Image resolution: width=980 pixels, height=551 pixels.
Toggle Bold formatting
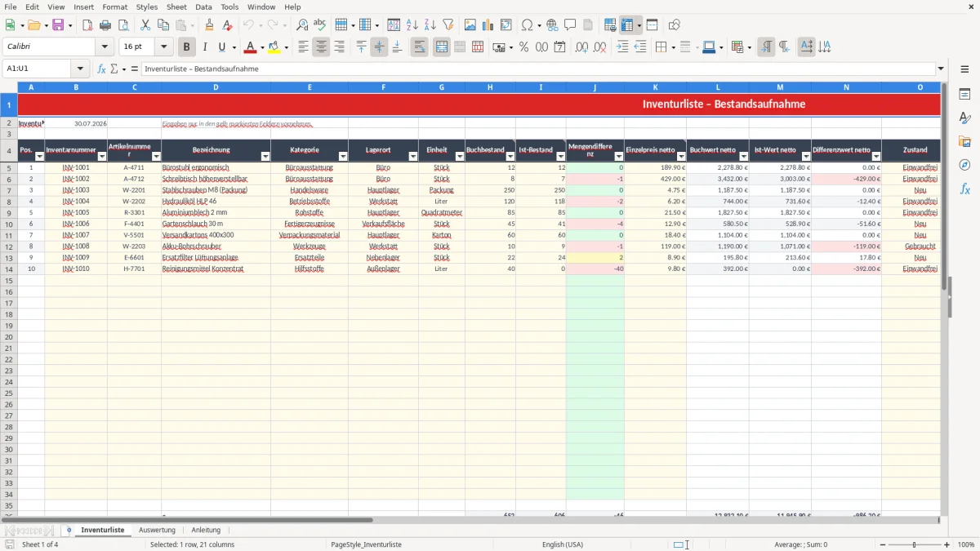187,47
